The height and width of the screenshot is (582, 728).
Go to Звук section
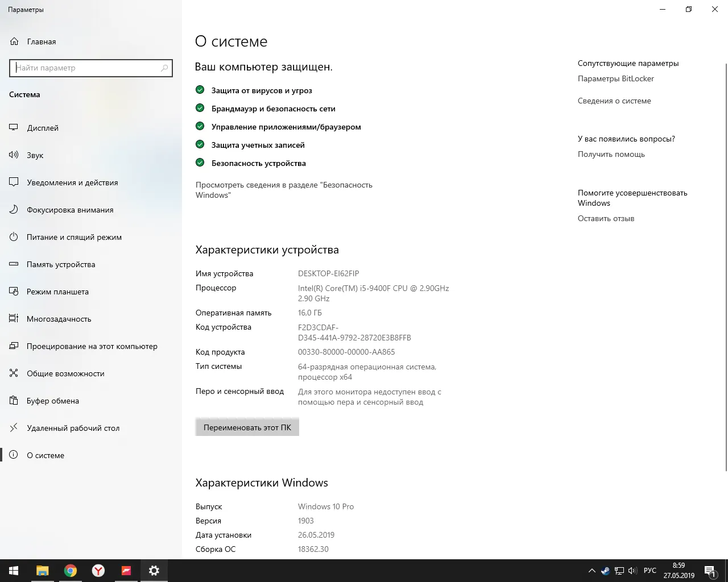35,155
